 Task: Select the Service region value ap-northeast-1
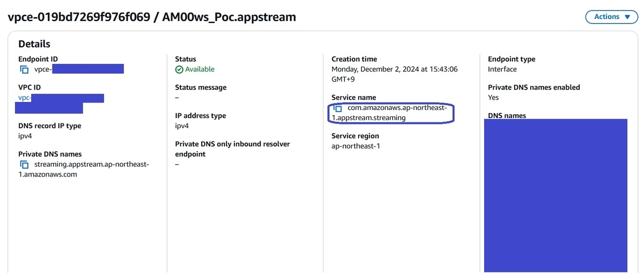[x=356, y=146]
